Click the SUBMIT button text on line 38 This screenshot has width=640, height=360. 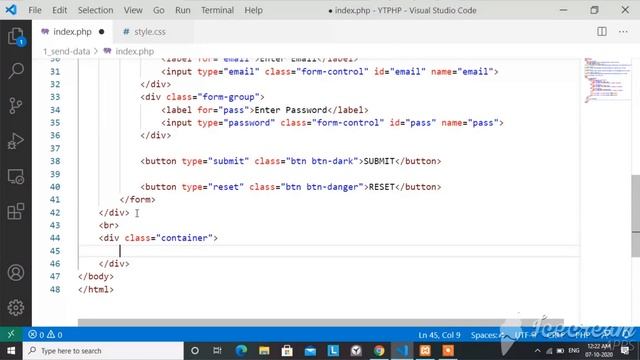pos(379,161)
